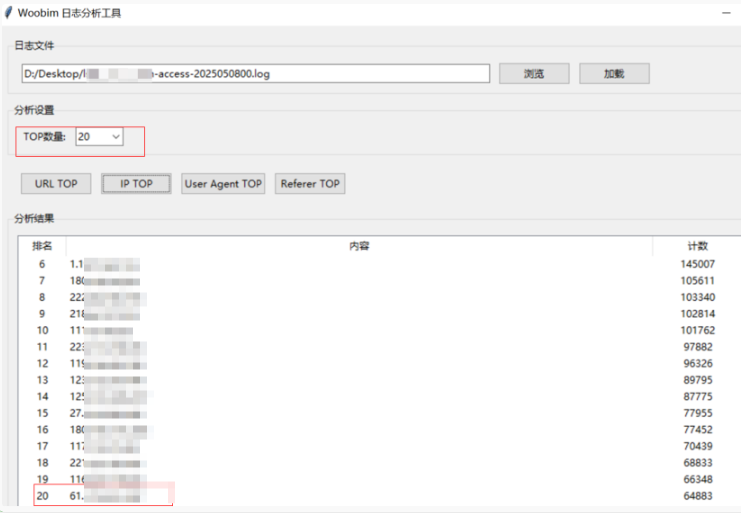This screenshot has height=513, width=741.
Task: Click the 浏览 browse button
Action: pyautogui.click(x=534, y=74)
